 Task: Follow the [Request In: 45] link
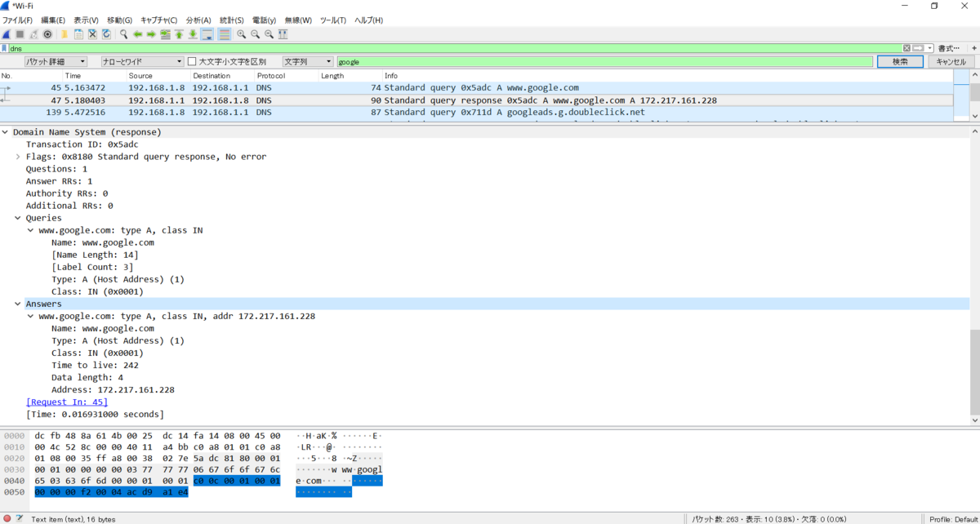tap(67, 402)
